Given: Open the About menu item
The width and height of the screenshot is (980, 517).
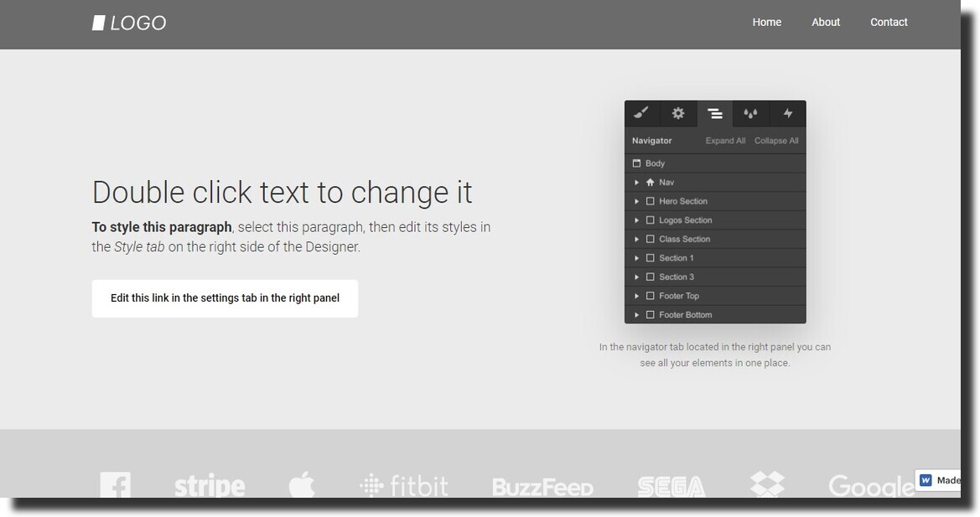Looking at the screenshot, I should click(x=826, y=22).
